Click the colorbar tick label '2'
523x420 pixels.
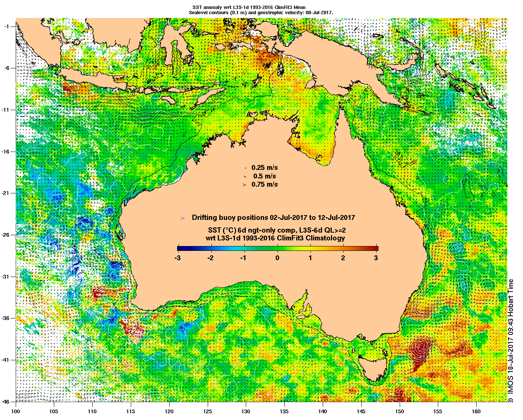click(x=343, y=258)
